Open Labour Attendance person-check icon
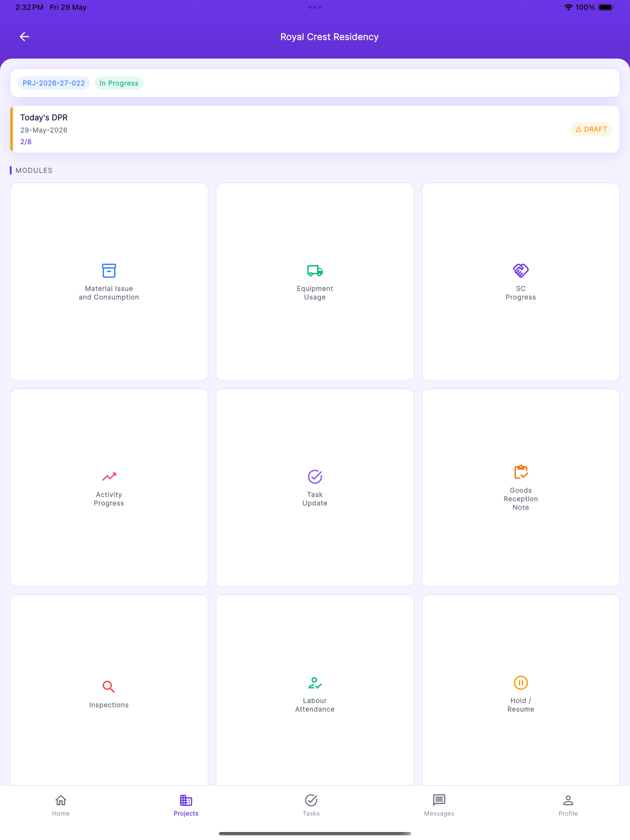630x840 pixels. coord(315,683)
